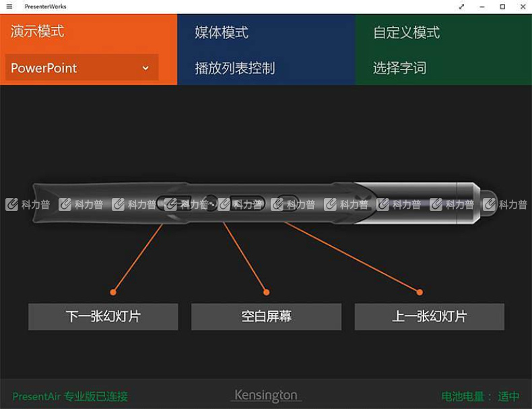
Task: Click the Kensington logo in footer
Action: [x=266, y=396]
